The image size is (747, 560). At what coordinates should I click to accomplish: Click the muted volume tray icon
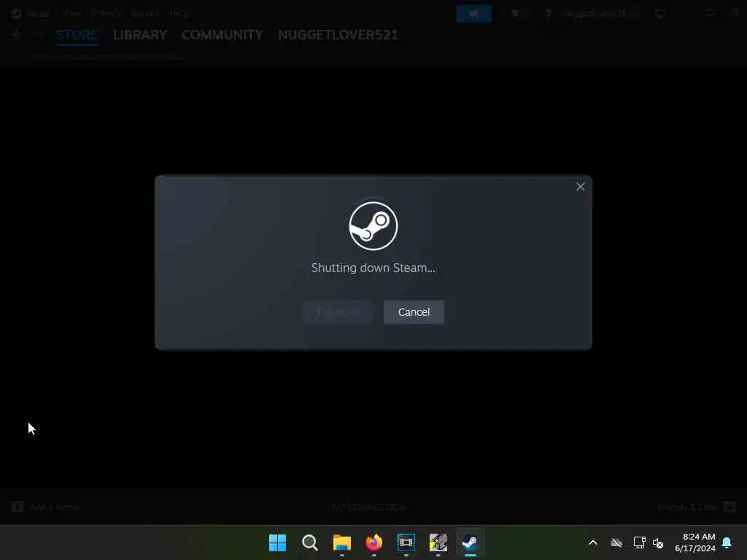(658, 542)
